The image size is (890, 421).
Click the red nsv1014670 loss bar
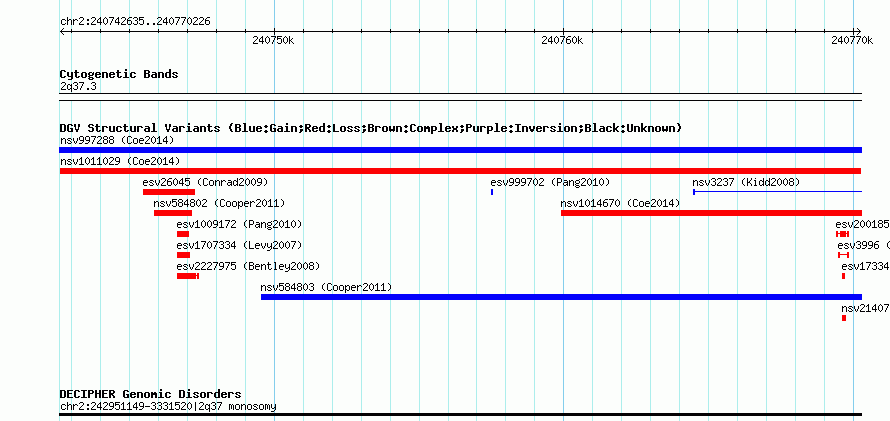(711, 213)
